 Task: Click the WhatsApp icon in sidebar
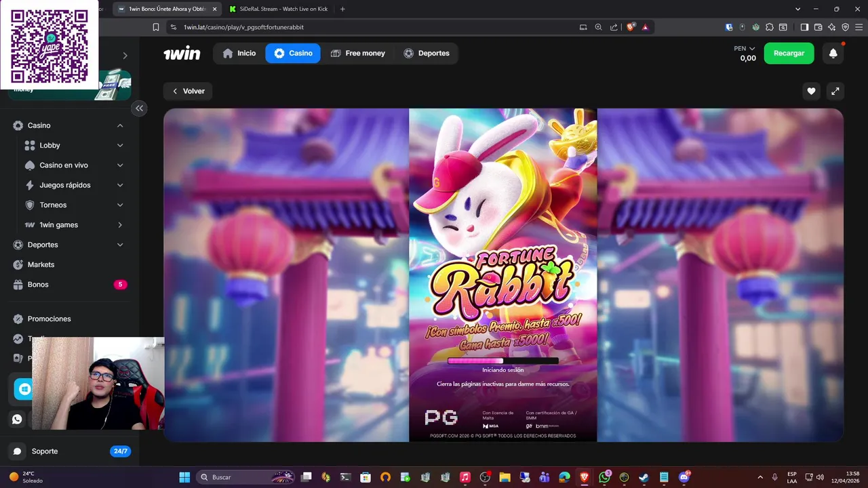tap(18, 419)
